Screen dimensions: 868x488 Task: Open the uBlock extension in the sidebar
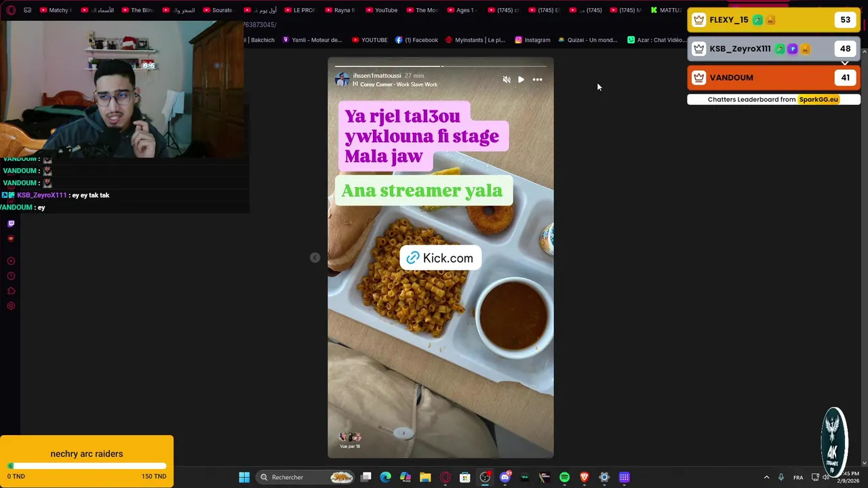click(11, 238)
